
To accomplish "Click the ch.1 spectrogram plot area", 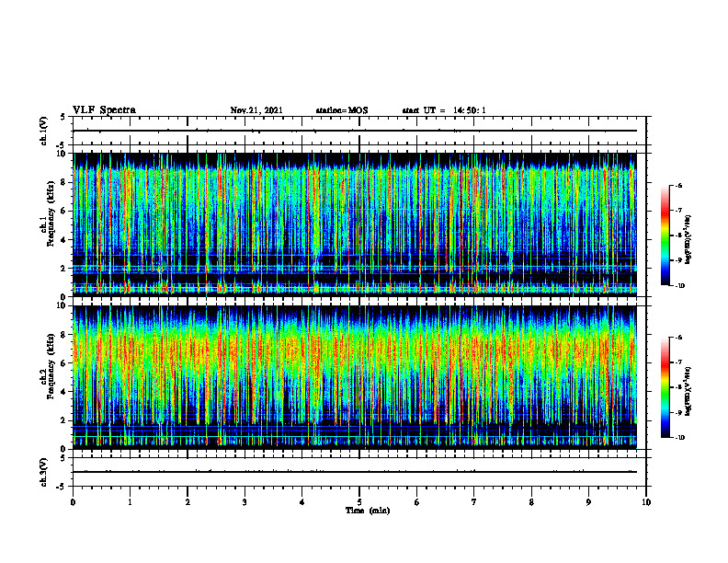I will (355, 224).
